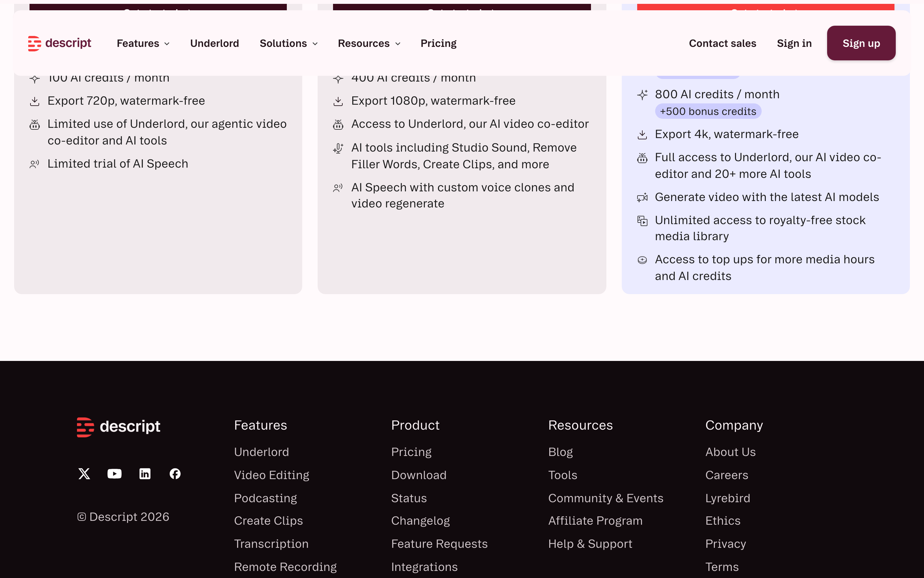
Task: Click the speech icon beside AI Speech with custom voice clones
Action: coord(338,188)
